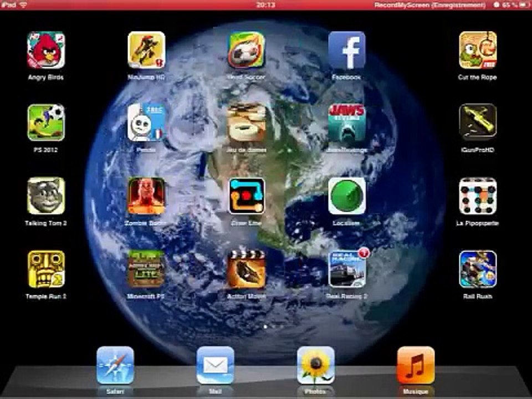
Task: Open the green radar Localiser app
Action: (347, 196)
